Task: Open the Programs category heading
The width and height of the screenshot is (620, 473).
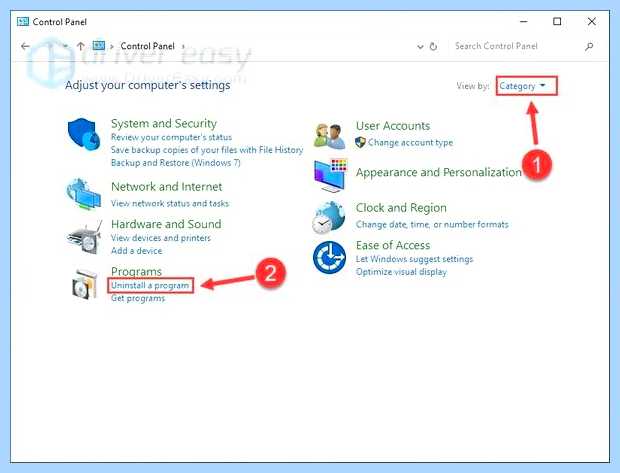Action: click(x=136, y=271)
